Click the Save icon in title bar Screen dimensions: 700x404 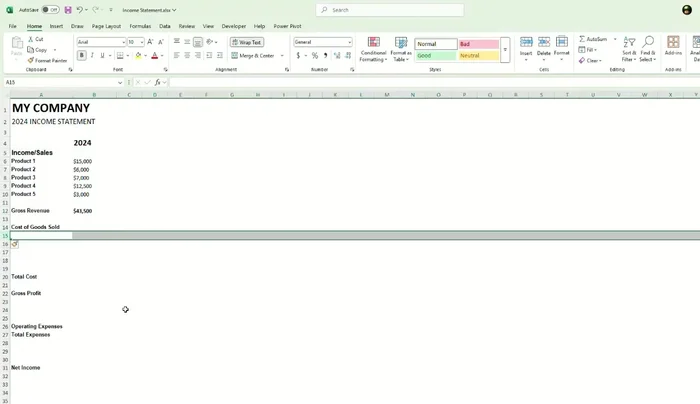coord(68,10)
